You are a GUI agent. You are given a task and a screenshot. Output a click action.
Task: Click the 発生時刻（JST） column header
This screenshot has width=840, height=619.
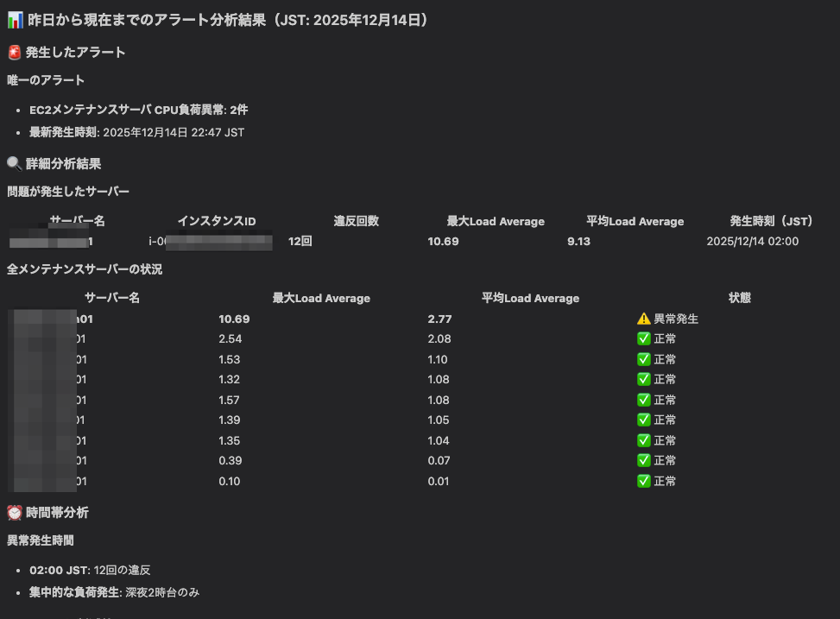point(771,222)
